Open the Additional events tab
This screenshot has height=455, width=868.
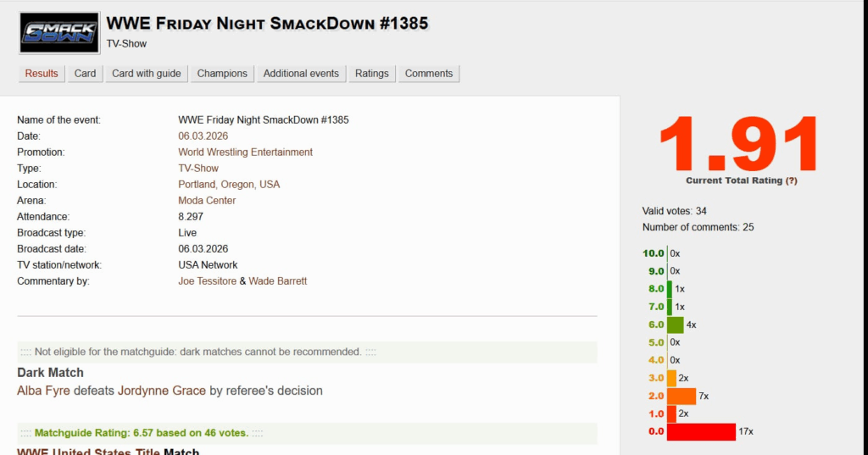(x=301, y=74)
